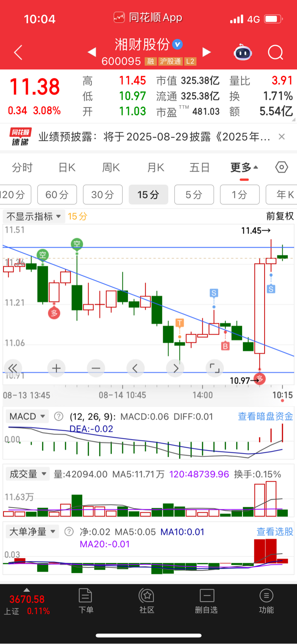Tap the 融 margin tag
This screenshot has width=297, height=644.
[x=151, y=61]
